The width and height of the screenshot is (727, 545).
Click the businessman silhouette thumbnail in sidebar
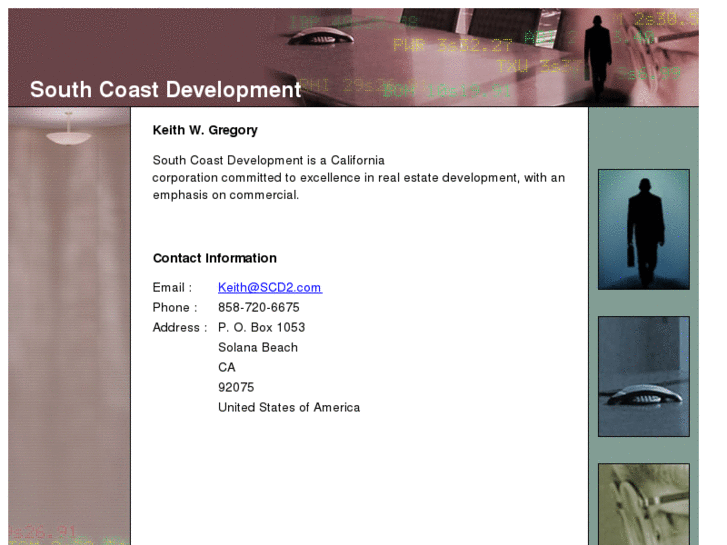644,229
